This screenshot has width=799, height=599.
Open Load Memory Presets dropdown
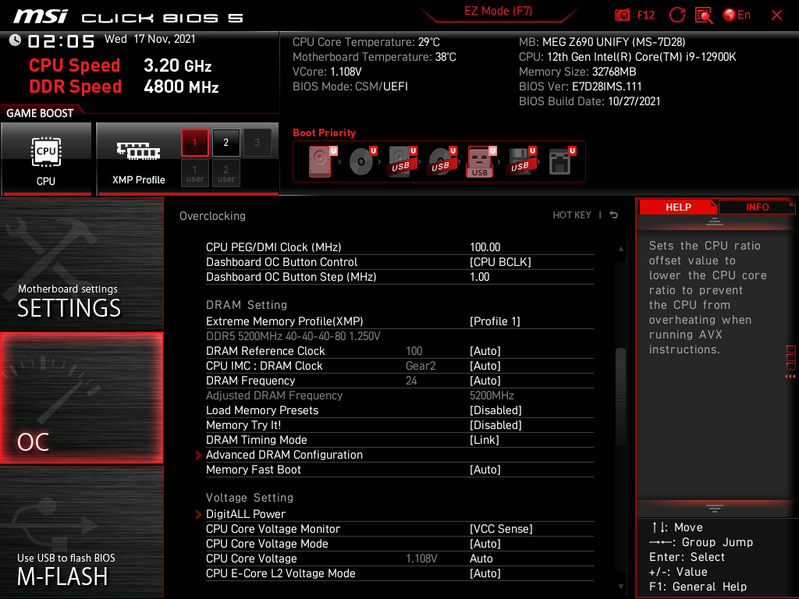495,410
